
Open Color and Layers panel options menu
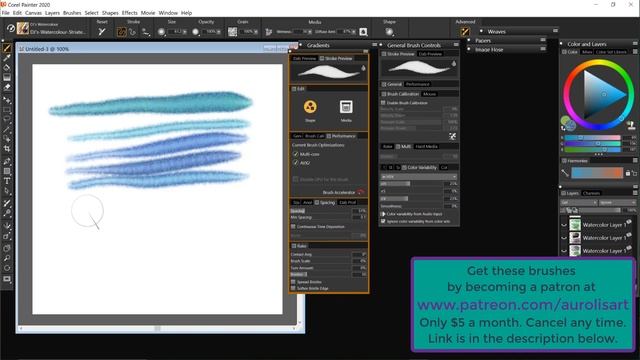tap(635, 43)
